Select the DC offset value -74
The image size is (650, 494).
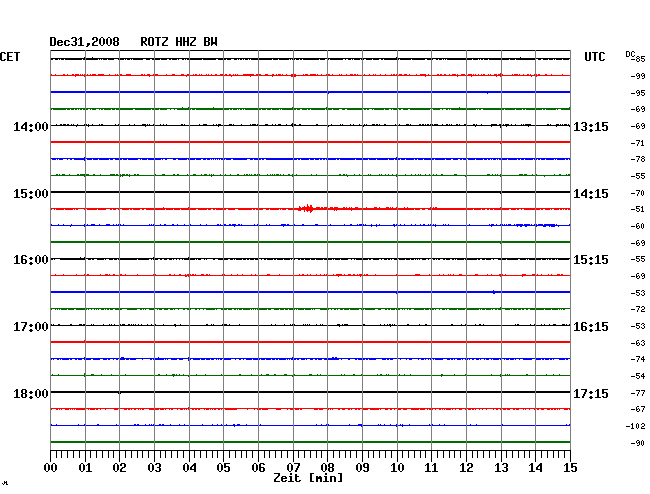coord(638,359)
